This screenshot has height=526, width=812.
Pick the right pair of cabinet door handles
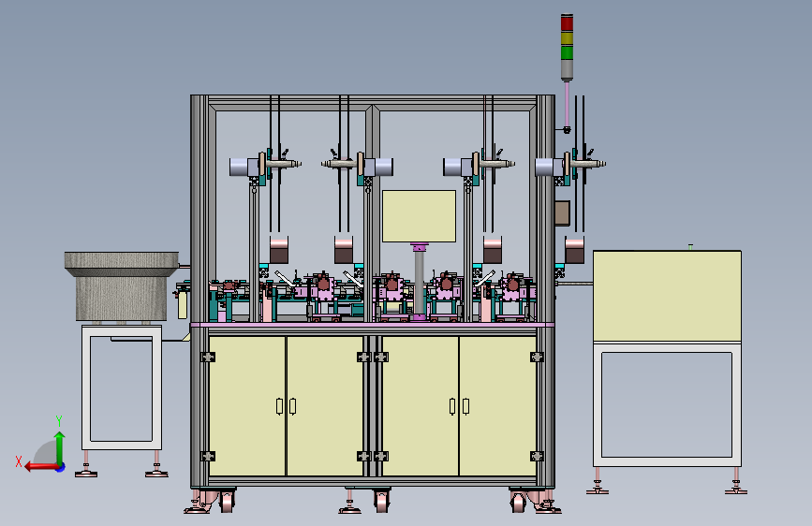pyautogui.click(x=459, y=406)
